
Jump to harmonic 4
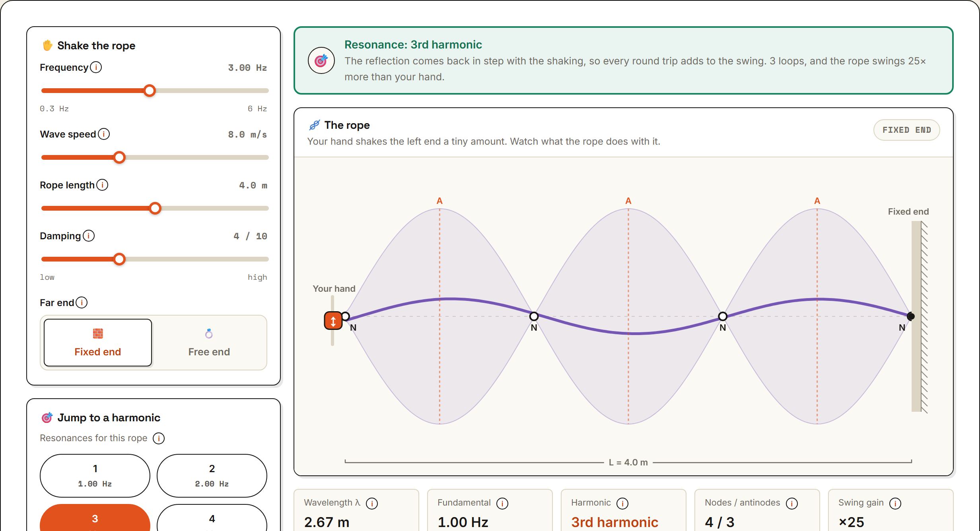click(x=212, y=517)
